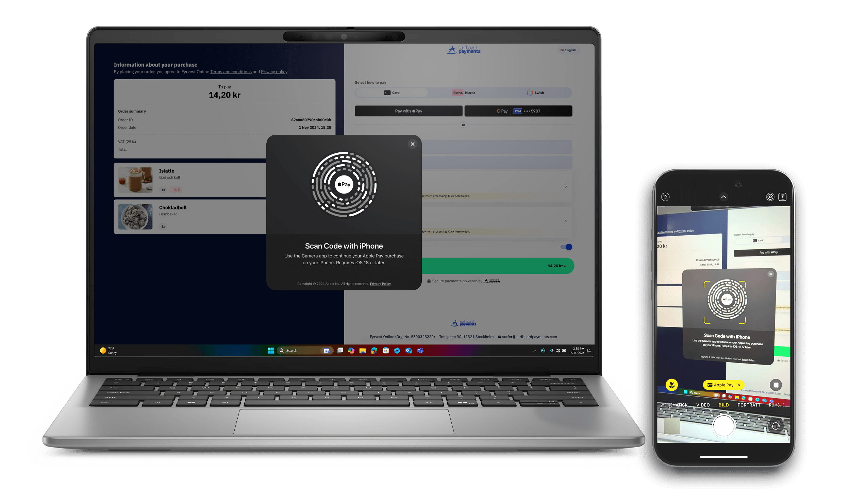Select Card payment method tab
The height and width of the screenshot is (504, 866).
point(391,93)
